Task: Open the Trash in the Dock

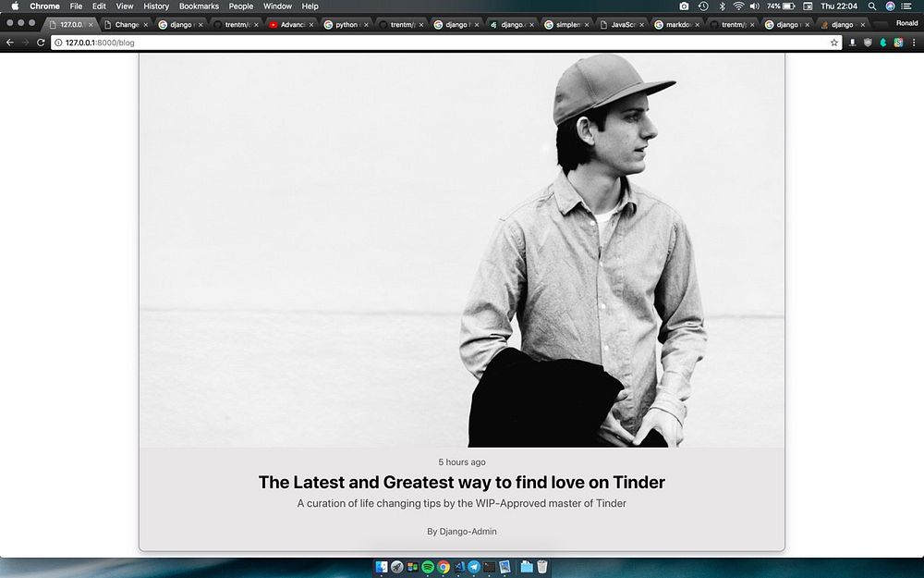Action: tap(542, 567)
